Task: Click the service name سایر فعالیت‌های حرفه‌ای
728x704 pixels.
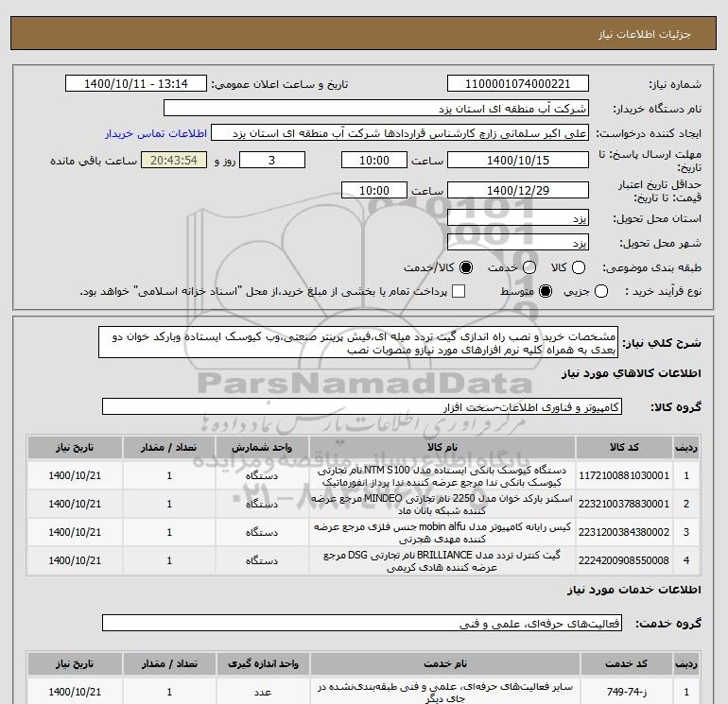Action: coord(445,692)
